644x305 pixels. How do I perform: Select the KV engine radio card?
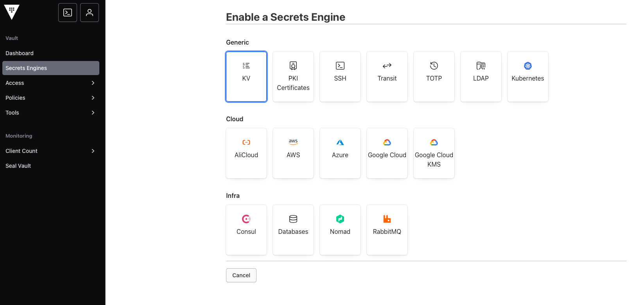[x=246, y=77]
